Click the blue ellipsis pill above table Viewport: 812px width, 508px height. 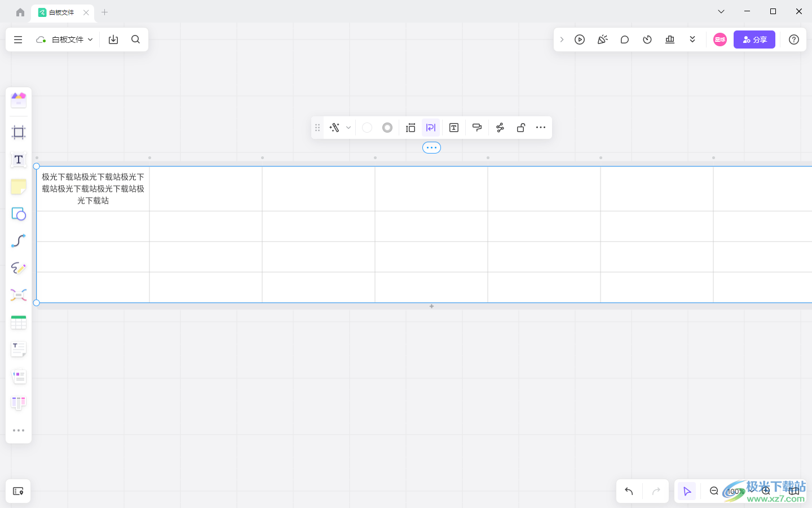431,148
